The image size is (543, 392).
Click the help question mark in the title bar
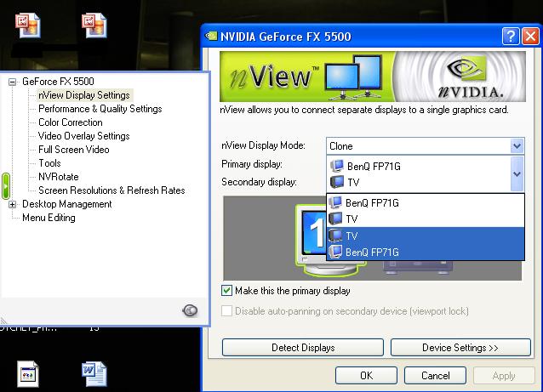511,37
